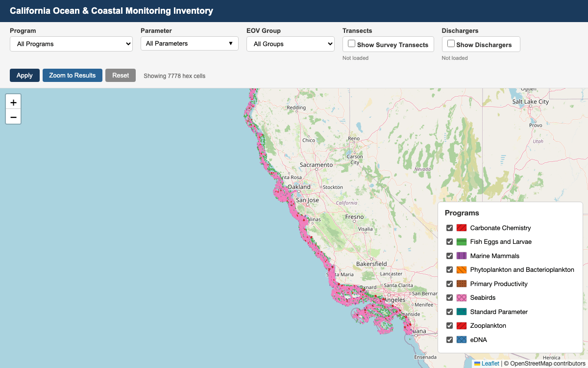Toggle the Marine Mammals checkbox
Screen dimensions: 588x368
(x=449, y=256)
